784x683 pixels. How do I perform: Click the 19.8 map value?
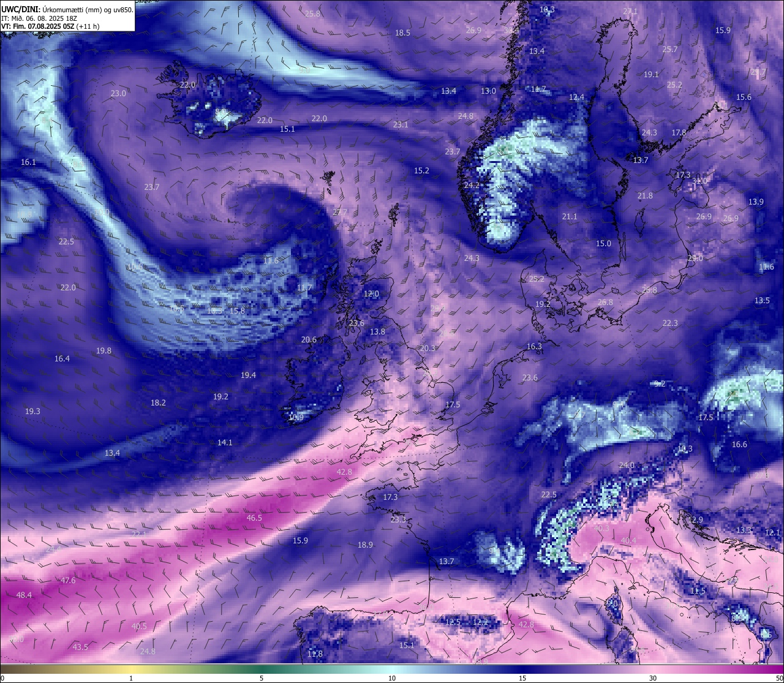click(104, 350)
